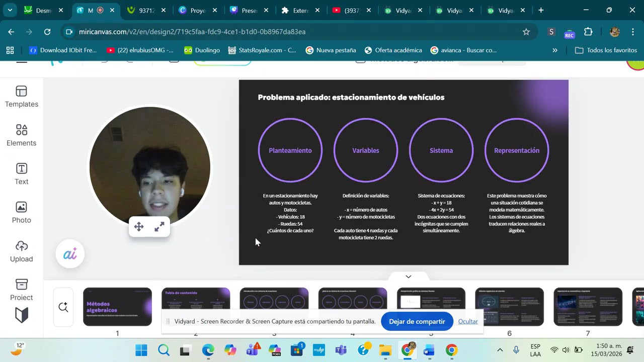Open the Project panel

coord(21,290)
